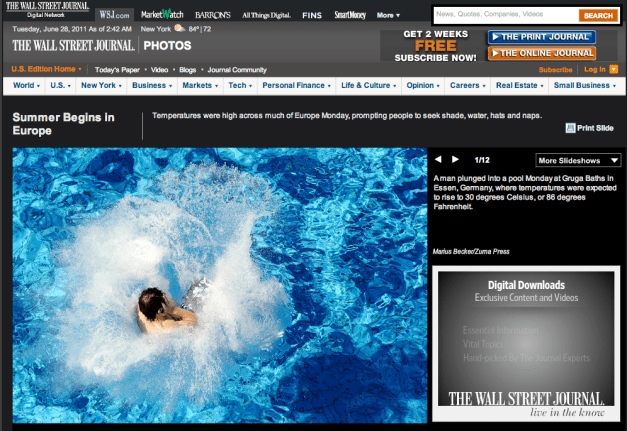Open the MarketWatch network logo
This screenshot has width=627, height=431.
coord(161,15)
